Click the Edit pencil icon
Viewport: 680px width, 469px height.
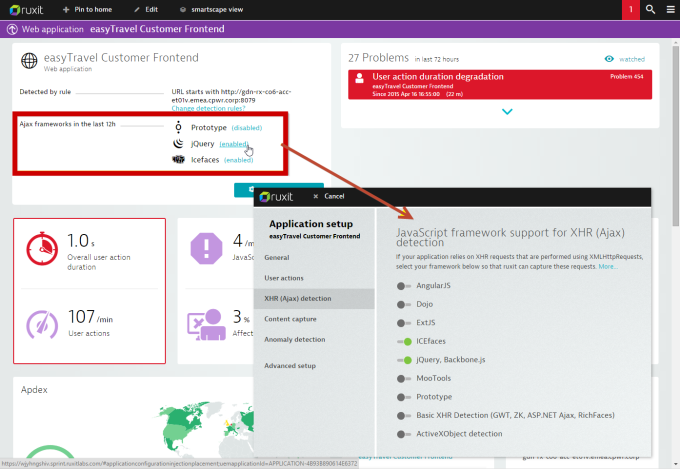coord(137,10)
